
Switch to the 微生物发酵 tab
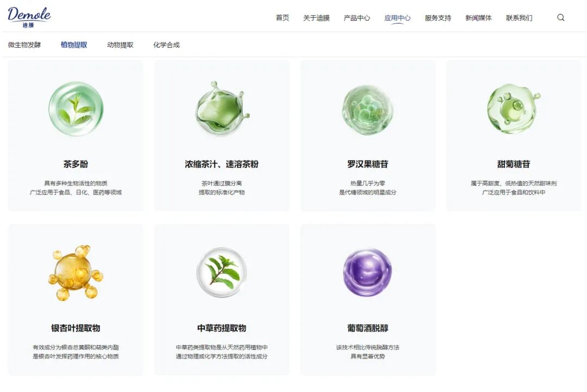(x=24, y=45)
